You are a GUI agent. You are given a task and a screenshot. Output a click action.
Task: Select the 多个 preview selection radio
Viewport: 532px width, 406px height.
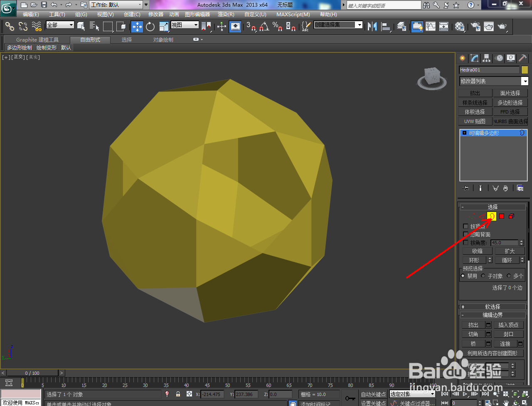coord(509,276)
